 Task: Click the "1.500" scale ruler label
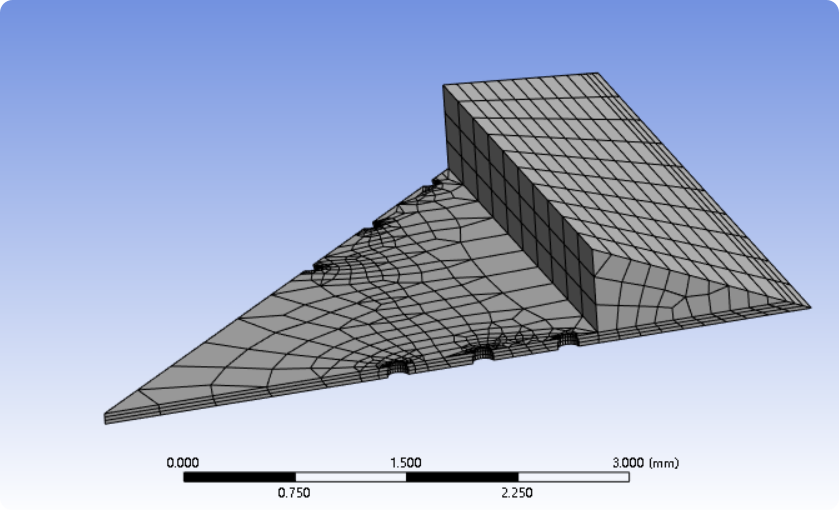(x=406, y=462)
